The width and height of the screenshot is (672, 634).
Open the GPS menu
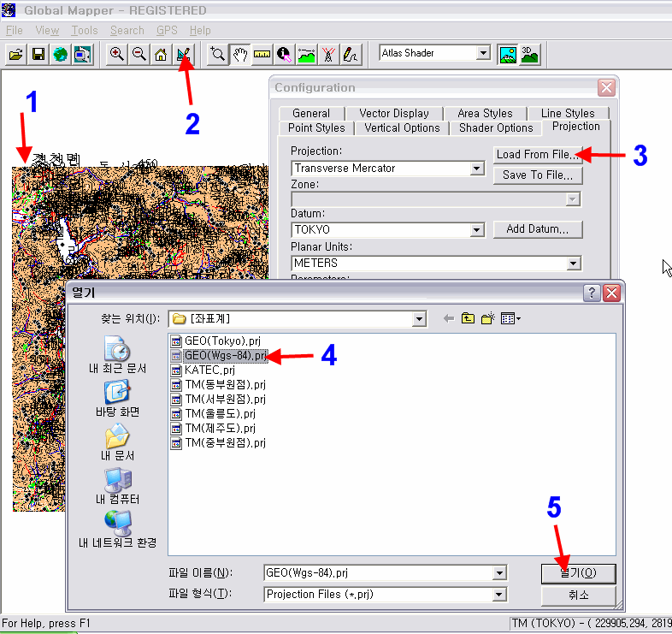tap(167, 31)
